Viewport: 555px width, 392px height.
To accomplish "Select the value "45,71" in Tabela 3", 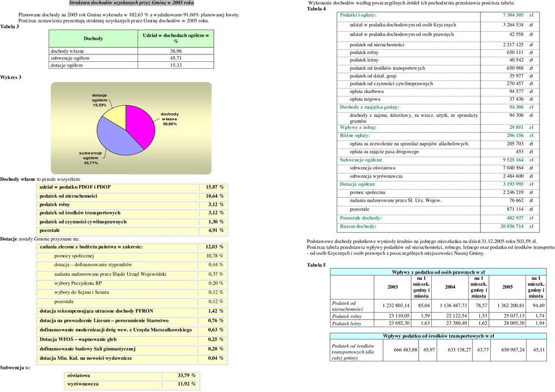I will (176, 58).
